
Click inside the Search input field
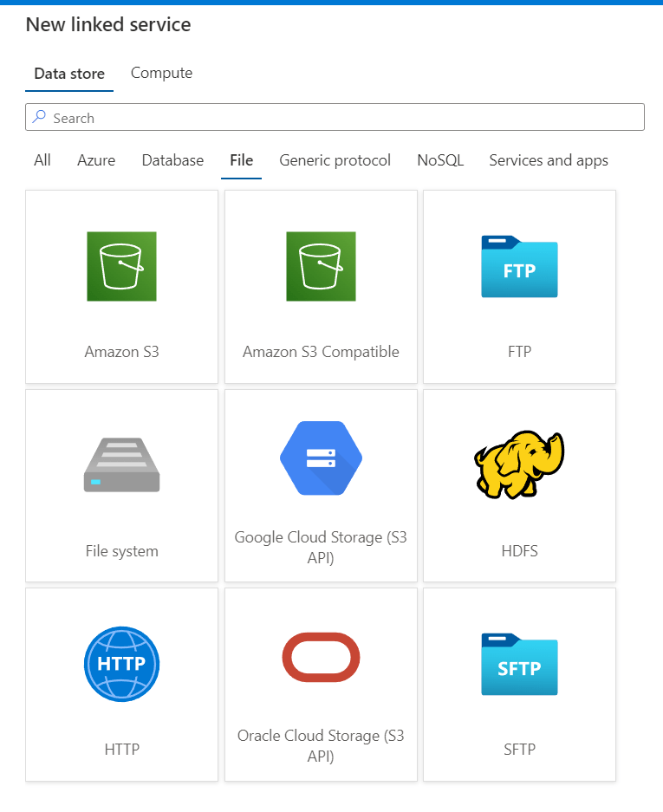[x=347, y=118]
